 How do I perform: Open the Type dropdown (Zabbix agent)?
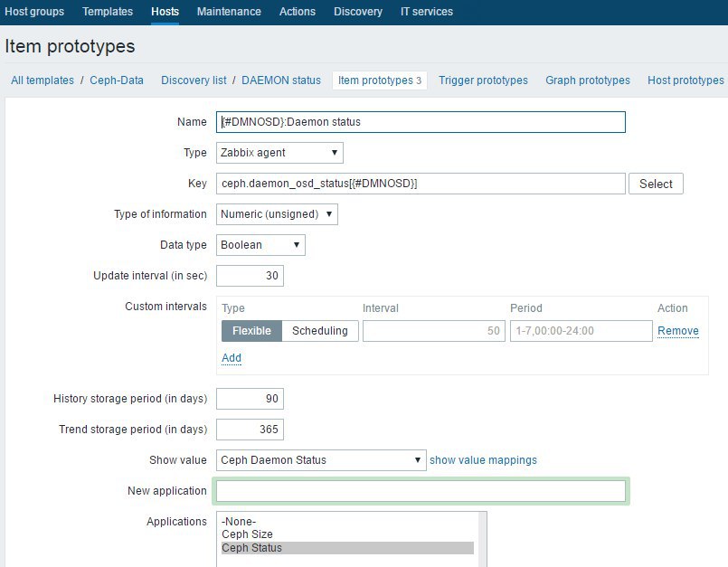coord(279,153)
